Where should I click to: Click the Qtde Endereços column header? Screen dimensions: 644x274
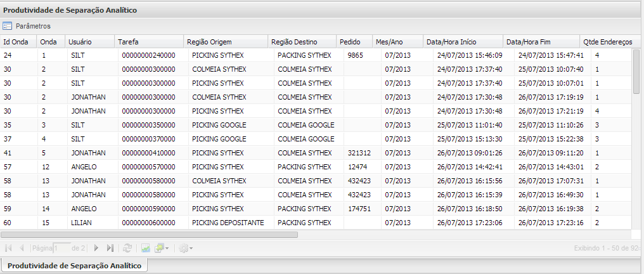pos(607,42)
